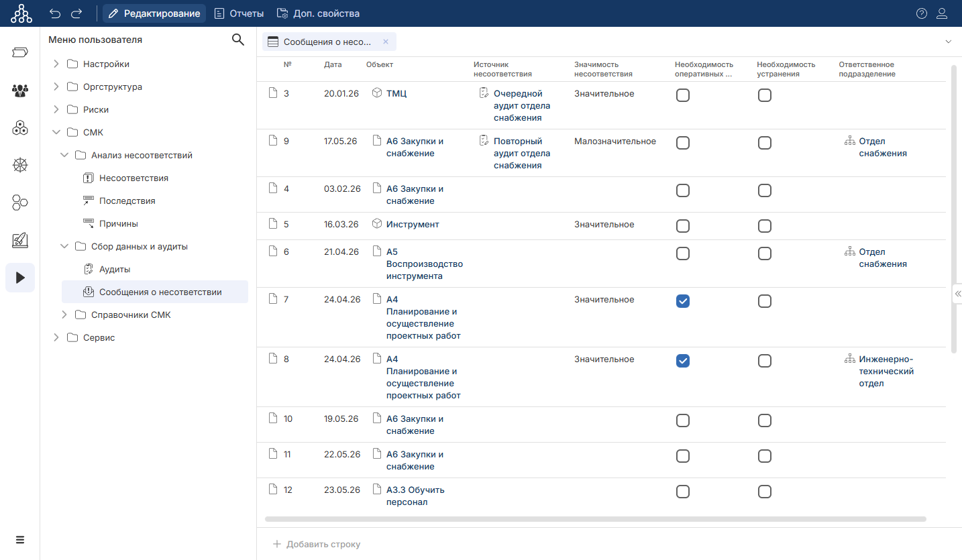This screenshot has width=962, height=560.
Task: Click Добавить строку button
Action: [317, 544]
